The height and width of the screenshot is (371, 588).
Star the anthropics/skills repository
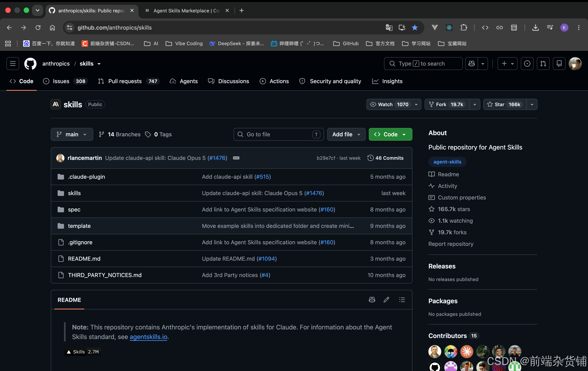[x=505, y=105]
